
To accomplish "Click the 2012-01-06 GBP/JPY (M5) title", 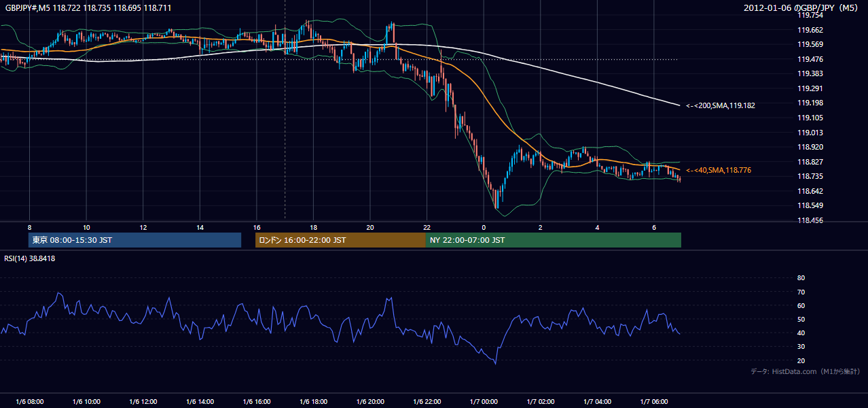I will [802, 8].
